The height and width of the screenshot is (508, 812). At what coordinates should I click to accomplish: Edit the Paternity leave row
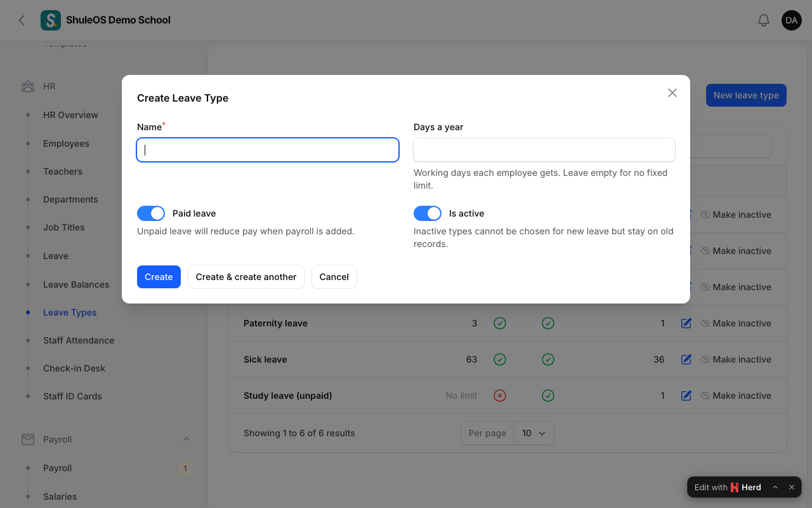tap(686, 323)
